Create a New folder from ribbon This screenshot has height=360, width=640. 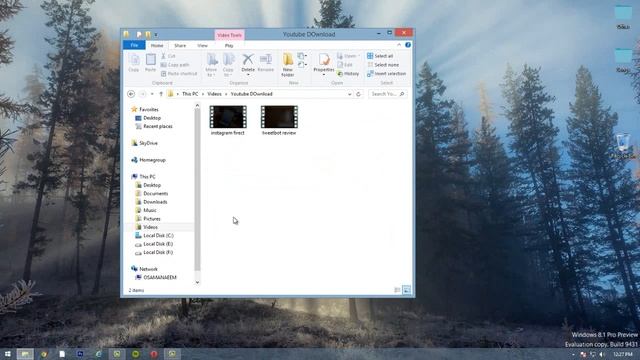coord(288,65)
